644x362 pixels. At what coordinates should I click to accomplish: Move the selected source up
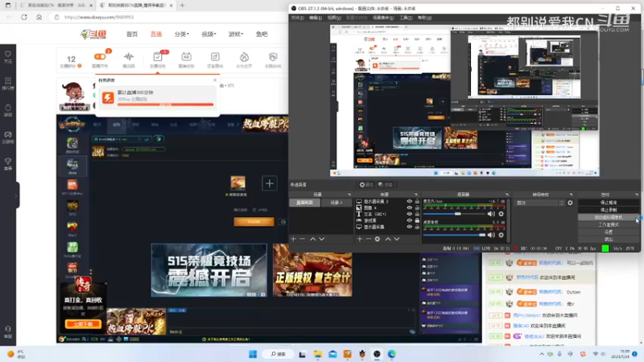click(x=388, y=239)
